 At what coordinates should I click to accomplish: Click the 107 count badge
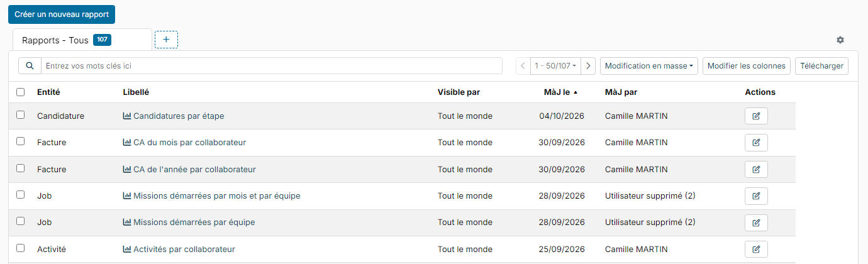pyautogui.click(x=102, y=40)
